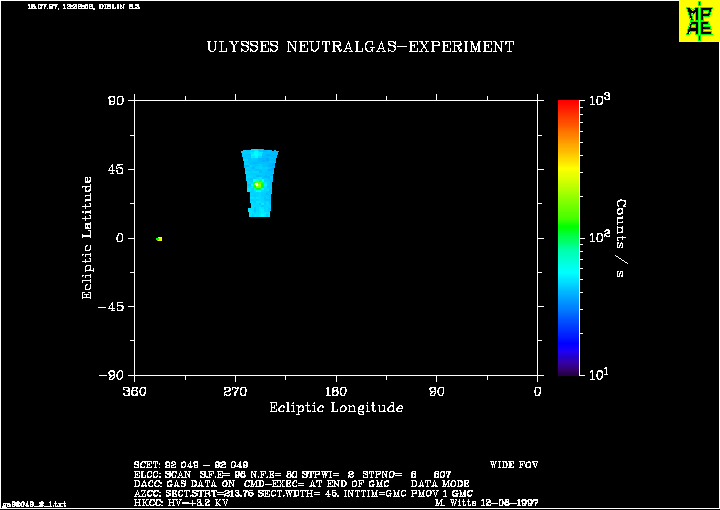
Task: Click the Ecliptic Latitude axis label
Action: (87, 238)
